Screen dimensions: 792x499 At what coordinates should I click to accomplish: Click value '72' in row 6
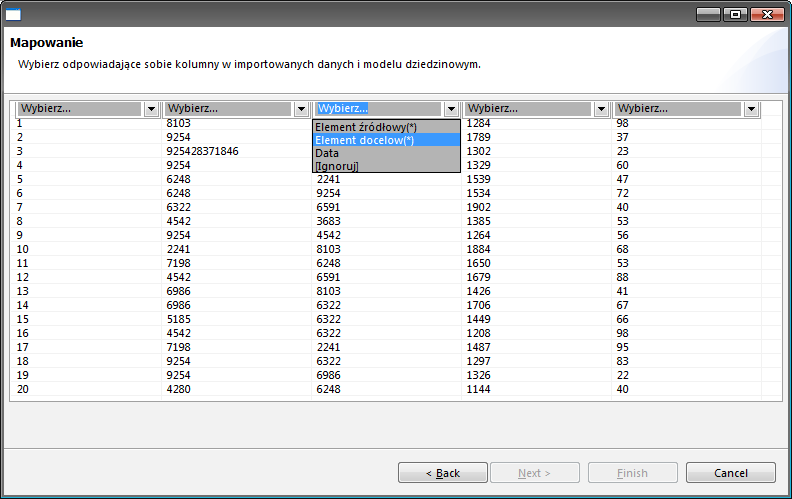(x=622, y=193)
